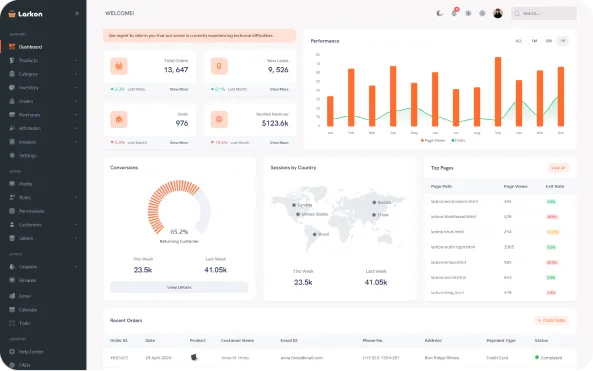Click View More on Booked Revenue card

(279, 143)
